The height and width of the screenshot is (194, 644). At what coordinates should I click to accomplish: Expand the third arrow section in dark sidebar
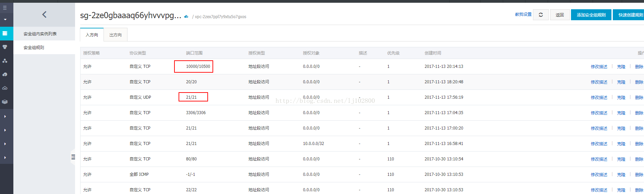[x=5, y=144]
